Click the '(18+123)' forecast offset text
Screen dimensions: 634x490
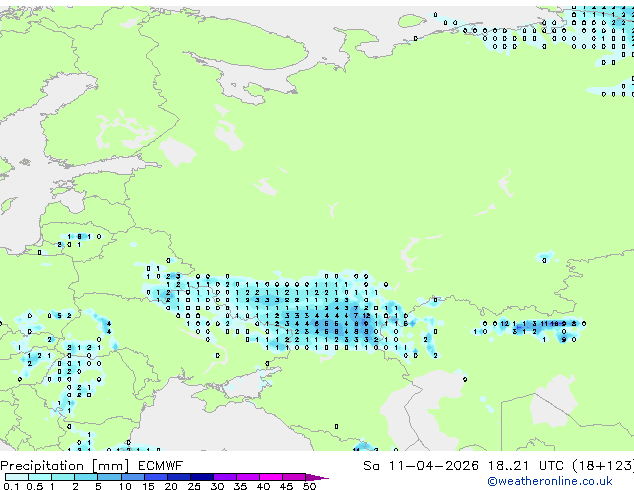point(603,466)
